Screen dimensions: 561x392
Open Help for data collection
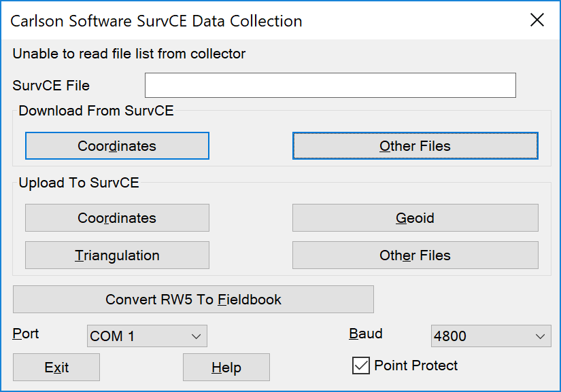point(226,368)
